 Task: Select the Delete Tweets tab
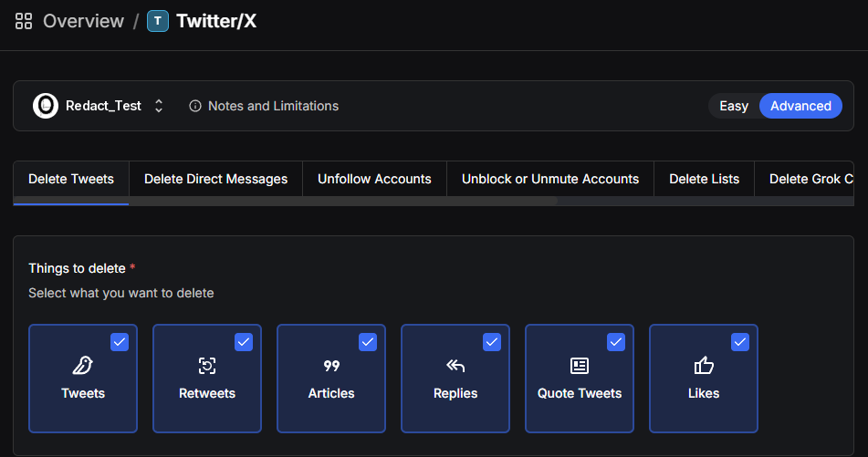[x=71, y=179]
